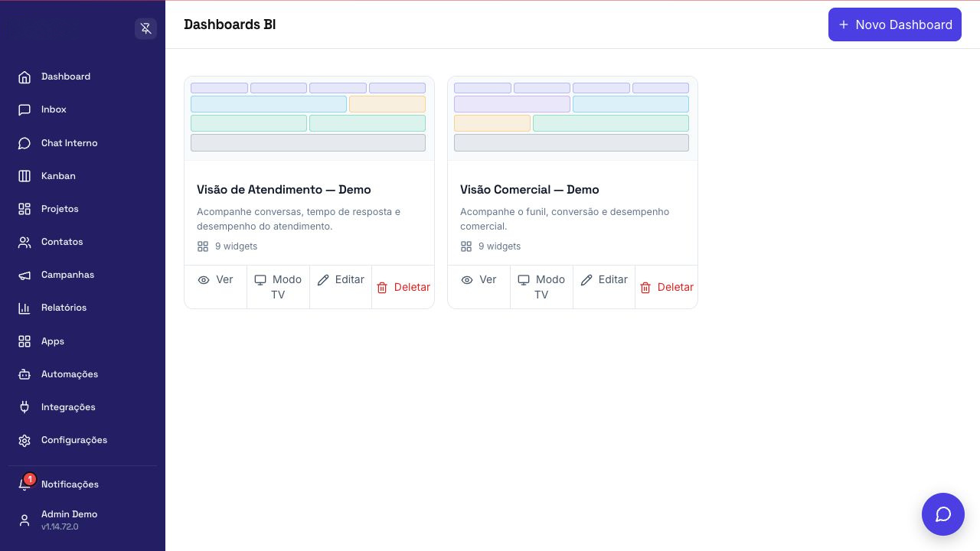This screenshot has height=551, width=980.
Task: Click the Novo Dashboard button
Action: [x=895, y=24]
